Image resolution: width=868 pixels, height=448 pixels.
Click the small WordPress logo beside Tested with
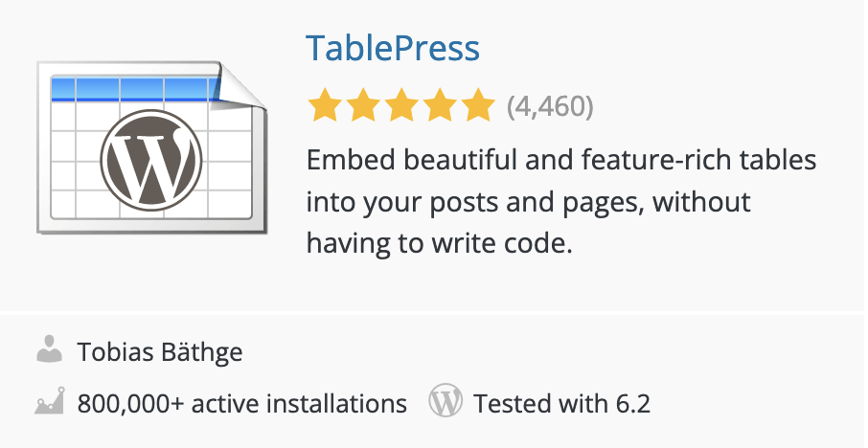pos(445,402)
